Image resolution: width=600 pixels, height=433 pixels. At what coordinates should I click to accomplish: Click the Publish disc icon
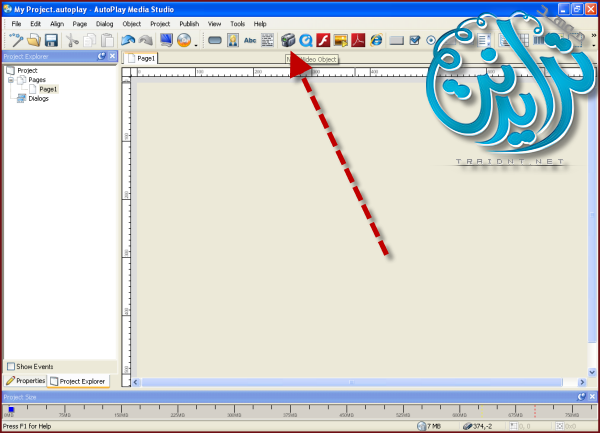pos(184,40)
